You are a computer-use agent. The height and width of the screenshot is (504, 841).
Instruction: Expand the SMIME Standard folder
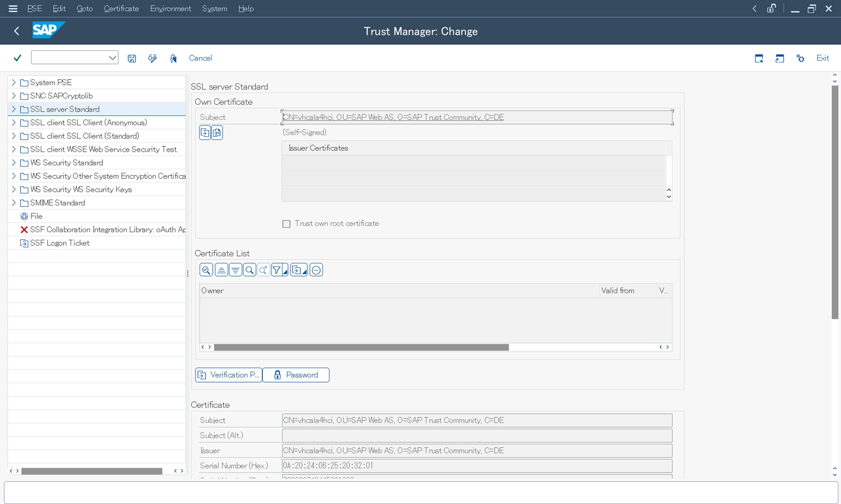point(14,202)
